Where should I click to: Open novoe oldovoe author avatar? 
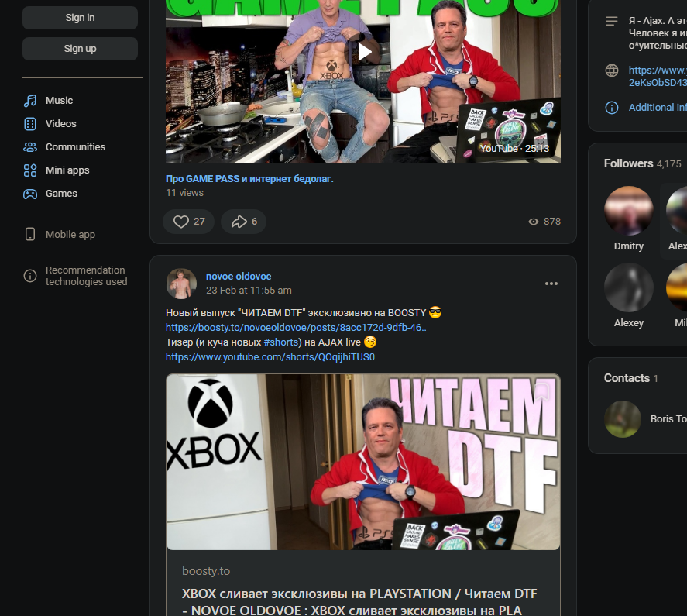(181, 284)
